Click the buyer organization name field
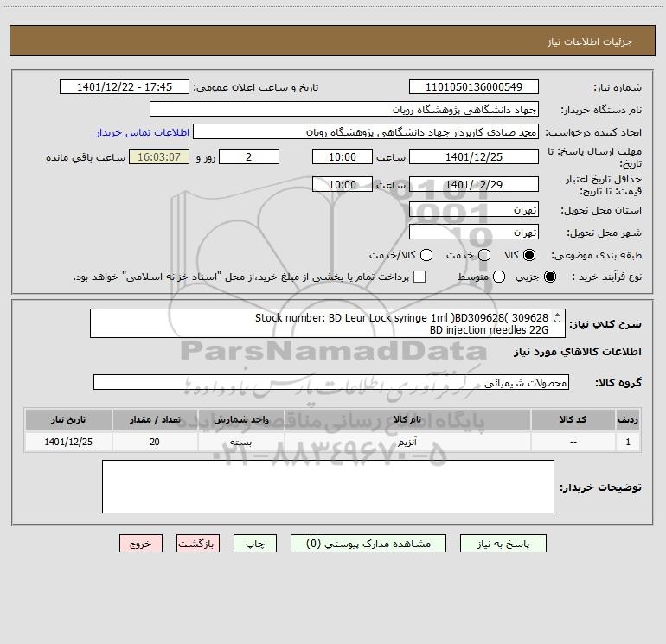This screenshot has height=644, width=666. 344,110
